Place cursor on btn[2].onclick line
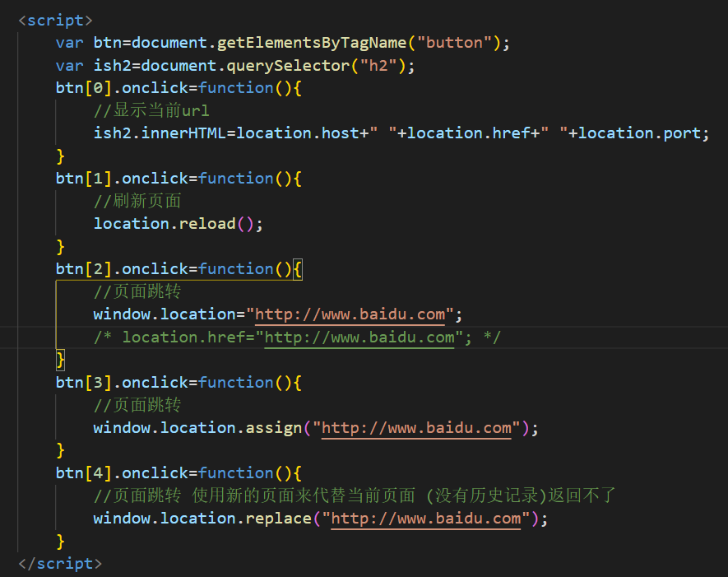 [x=179, y=269]
